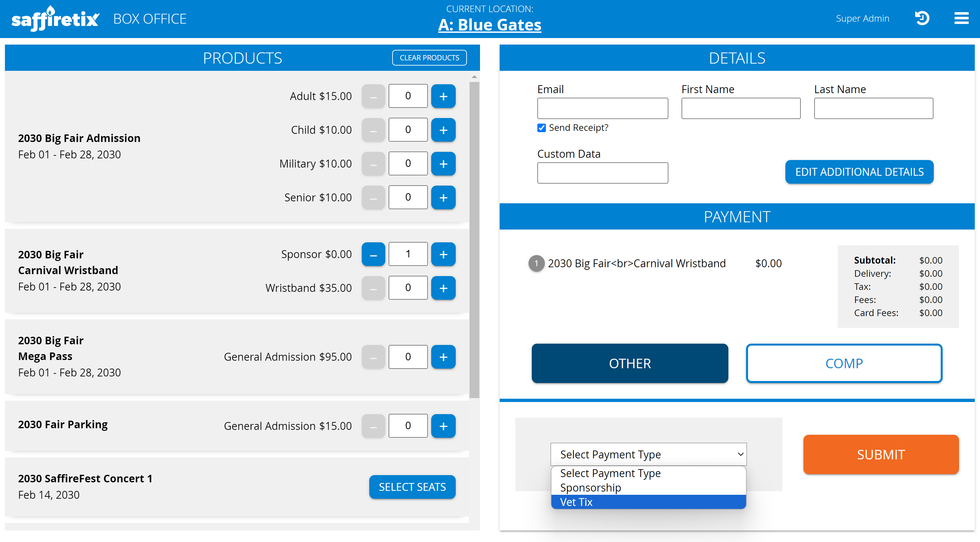The height and width of the screenshot is (542, 980).
Task: Choose Sponsorship payment type option
Action: pos(648,488)
